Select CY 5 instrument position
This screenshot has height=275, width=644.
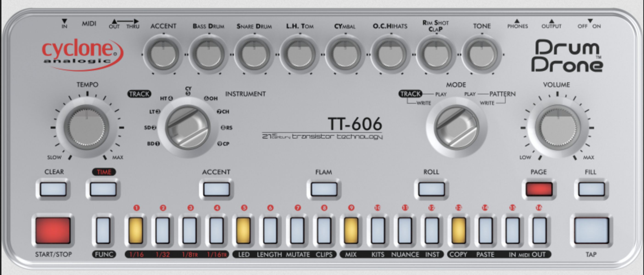188,91
